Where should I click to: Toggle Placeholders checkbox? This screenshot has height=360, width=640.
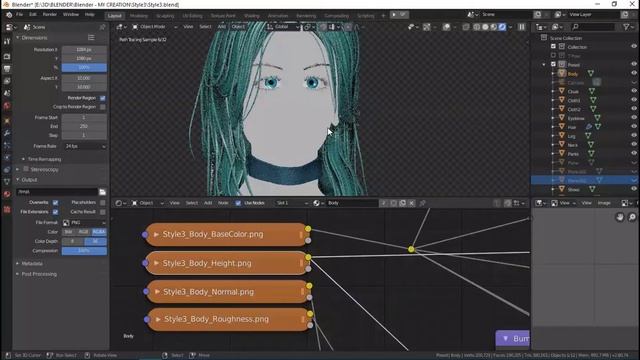point(103,202)
